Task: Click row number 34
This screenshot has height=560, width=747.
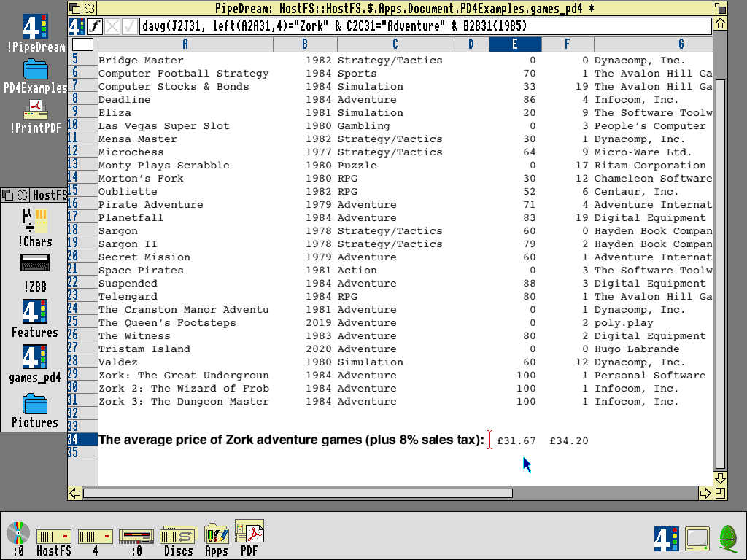Action: [83, 439]
